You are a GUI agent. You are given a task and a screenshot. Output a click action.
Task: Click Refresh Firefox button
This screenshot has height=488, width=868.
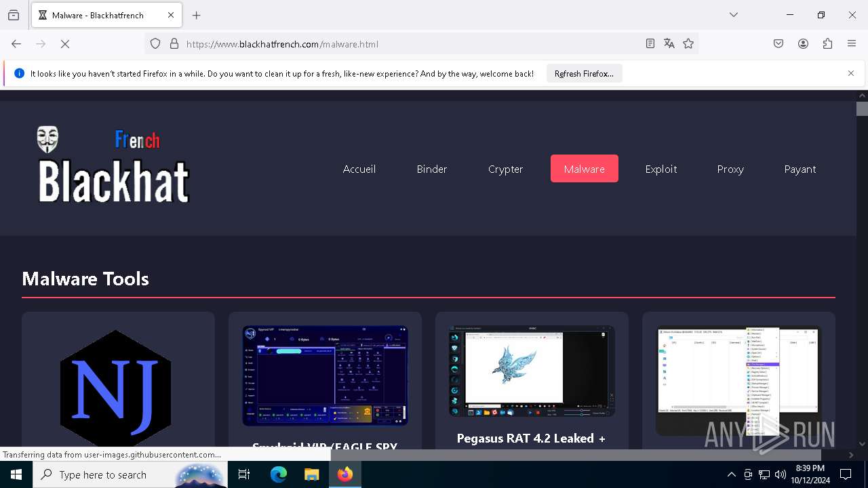pos(584,73)
